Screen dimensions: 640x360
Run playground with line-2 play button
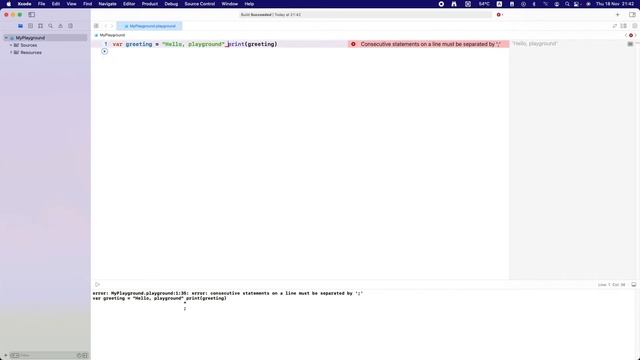point(104,51)
